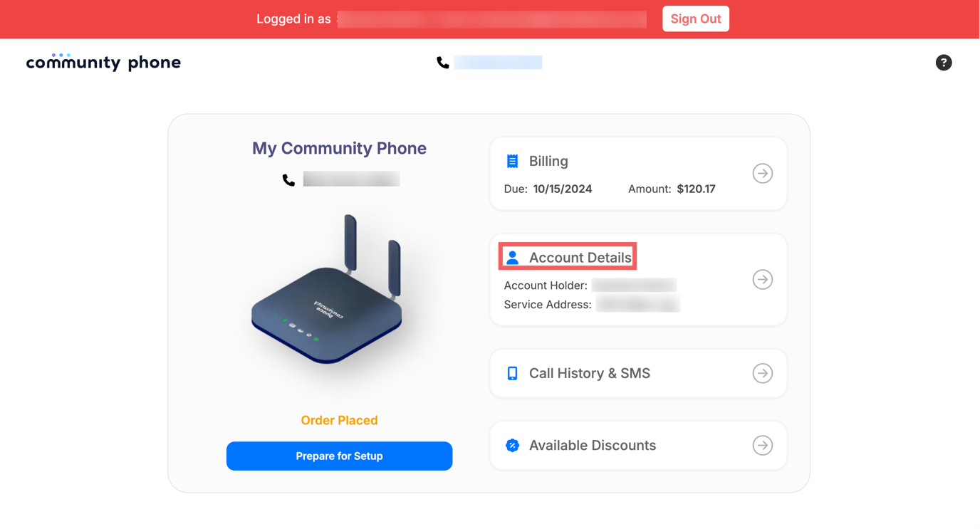Open the Call History & SMS card arrow
Viewport: 980px width, 529px height.
[x=762, y=373]
